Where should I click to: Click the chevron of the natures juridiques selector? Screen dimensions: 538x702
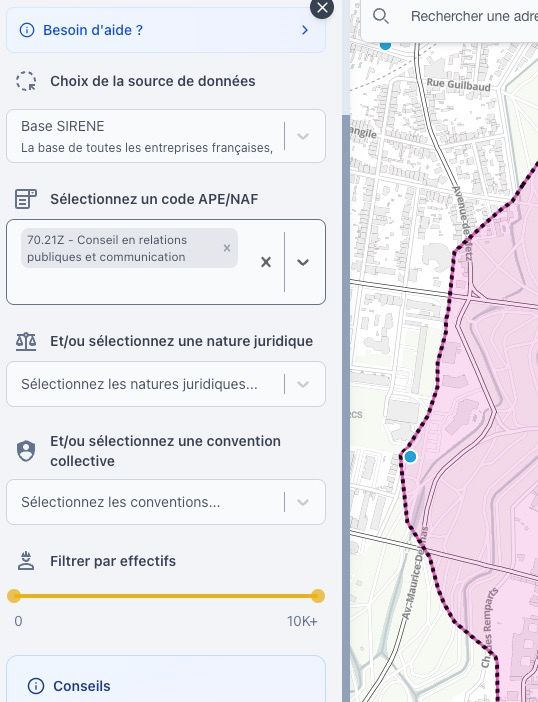(303, 384)
